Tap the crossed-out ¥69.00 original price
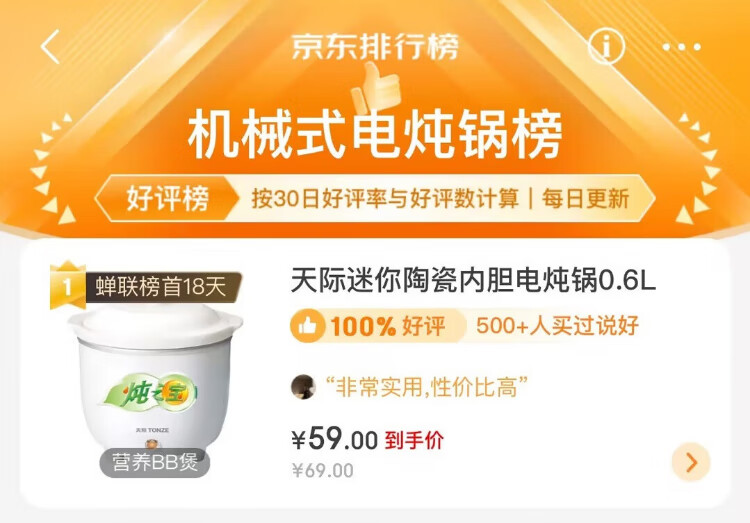Viewport: 750px width, 523px height. 323,470
